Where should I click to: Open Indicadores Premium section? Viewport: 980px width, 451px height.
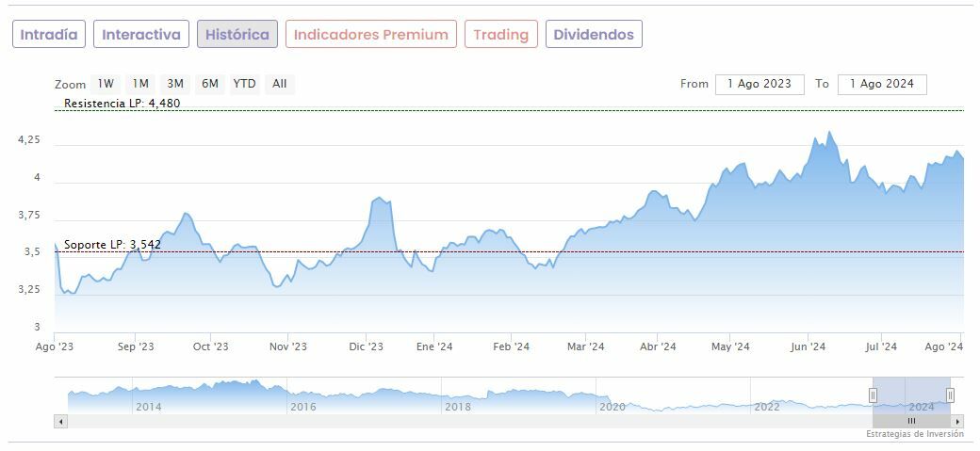[371, 35]
